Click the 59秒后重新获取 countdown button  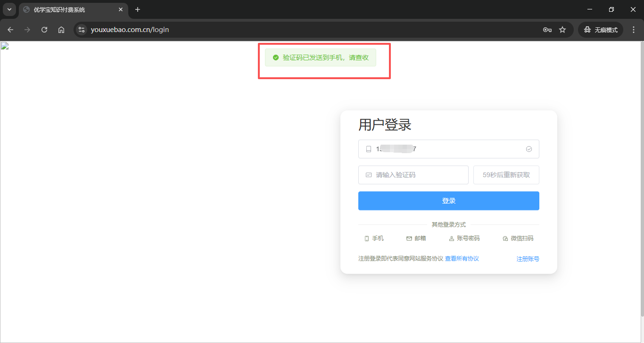[506, 175]
